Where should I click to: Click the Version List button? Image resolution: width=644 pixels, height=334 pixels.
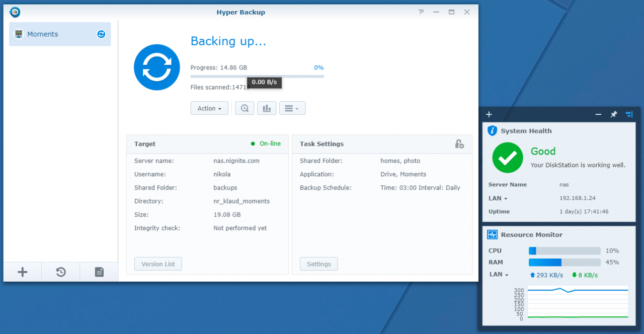(157, 263)
